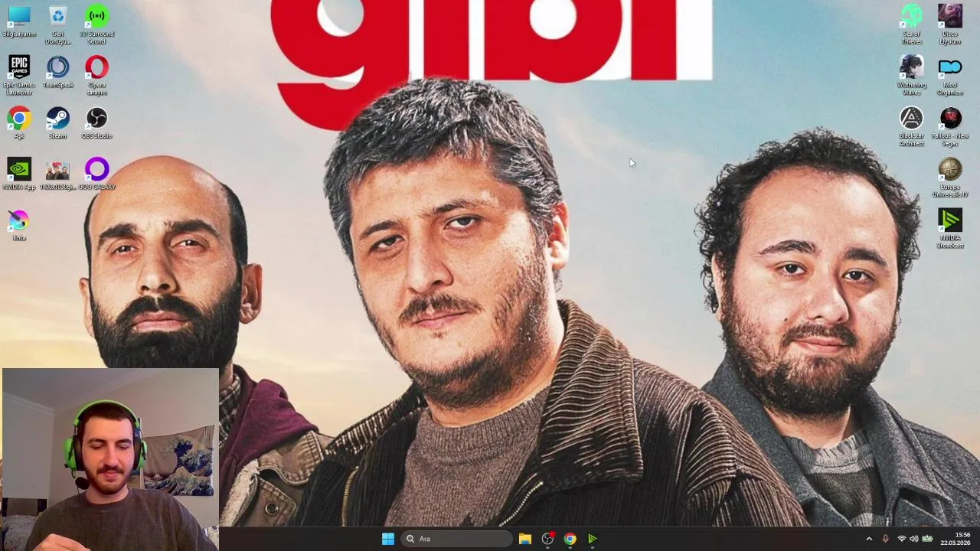Screen dimensions: 980x551
Task: Select the Wuthering Waves desktop icon
Action: click(x=911, y=75)
